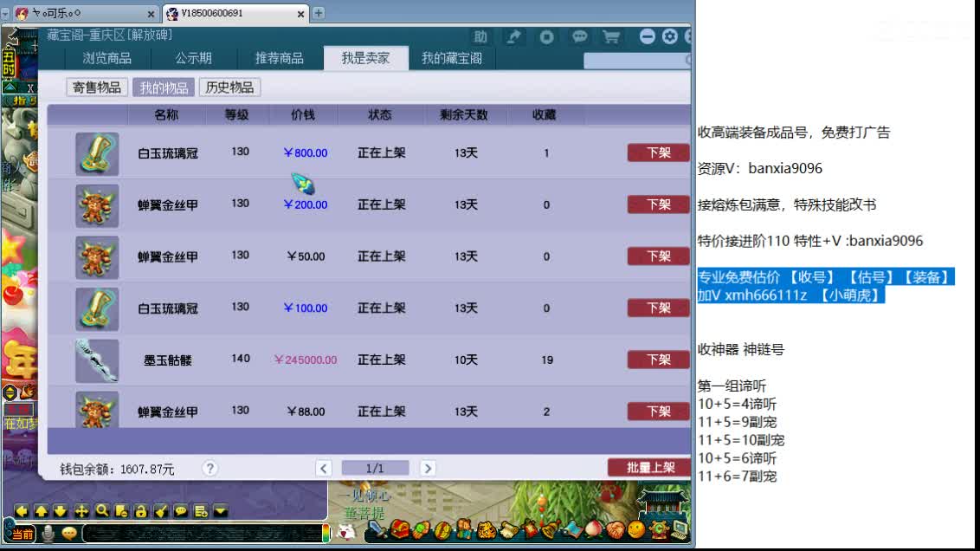Click the ¥245000.00 price text
The width and height of the screenshot is (980, 551).
tap(306, 360)
